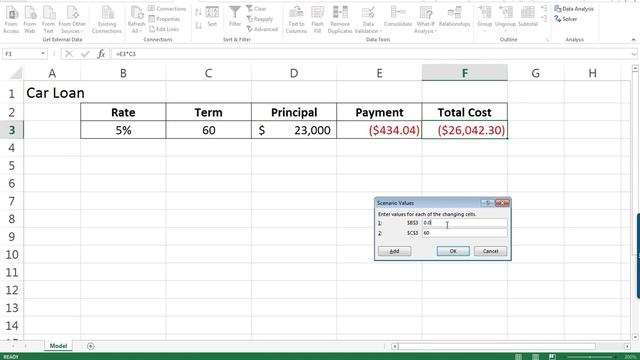Expand the What-If Analysis menu
This screenshot has height=360, width=640.
tap(425, 20)
